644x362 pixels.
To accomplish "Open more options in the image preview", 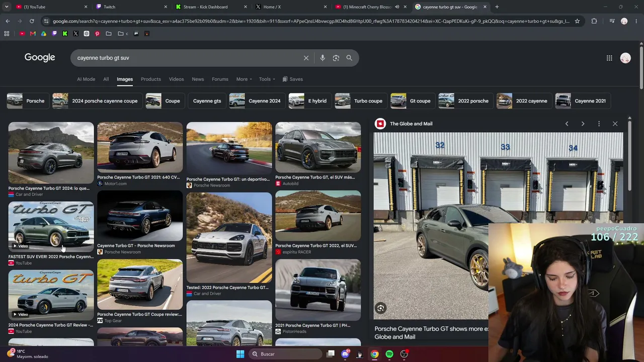I will coord(599,124).
